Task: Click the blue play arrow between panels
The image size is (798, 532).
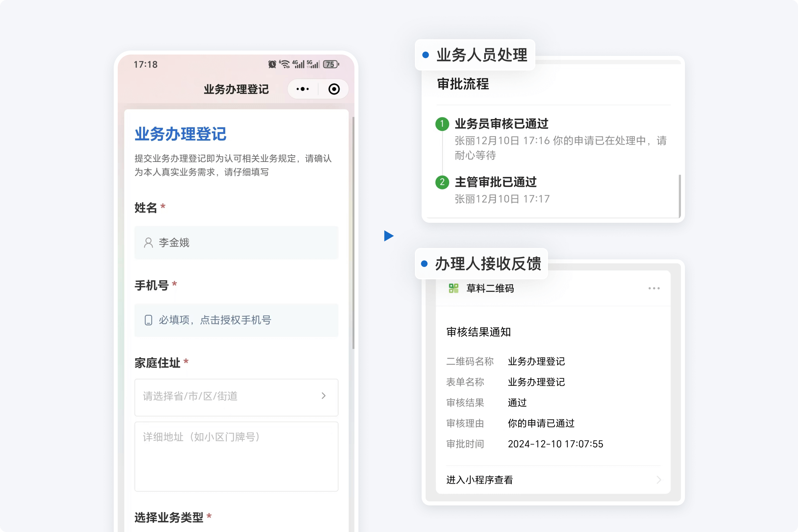Action: 389,236
